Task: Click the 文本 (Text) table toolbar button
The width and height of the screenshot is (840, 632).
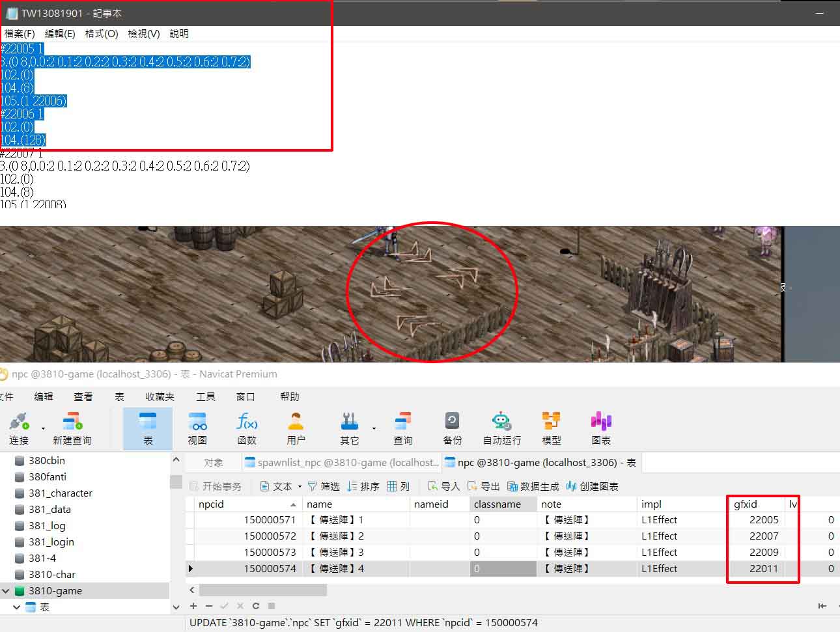Action: (276, 486)
